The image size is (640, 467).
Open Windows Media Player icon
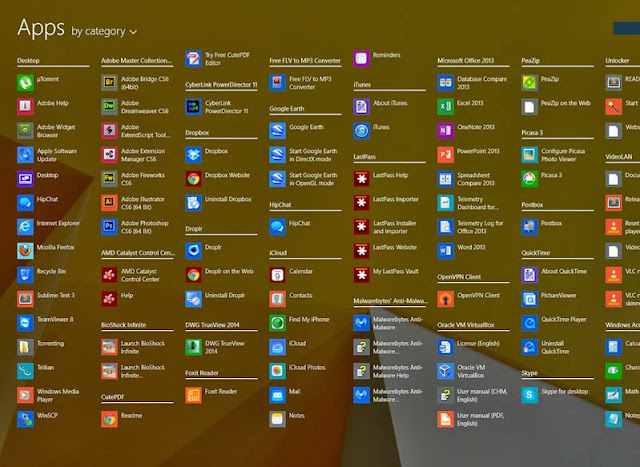[25, 395]
